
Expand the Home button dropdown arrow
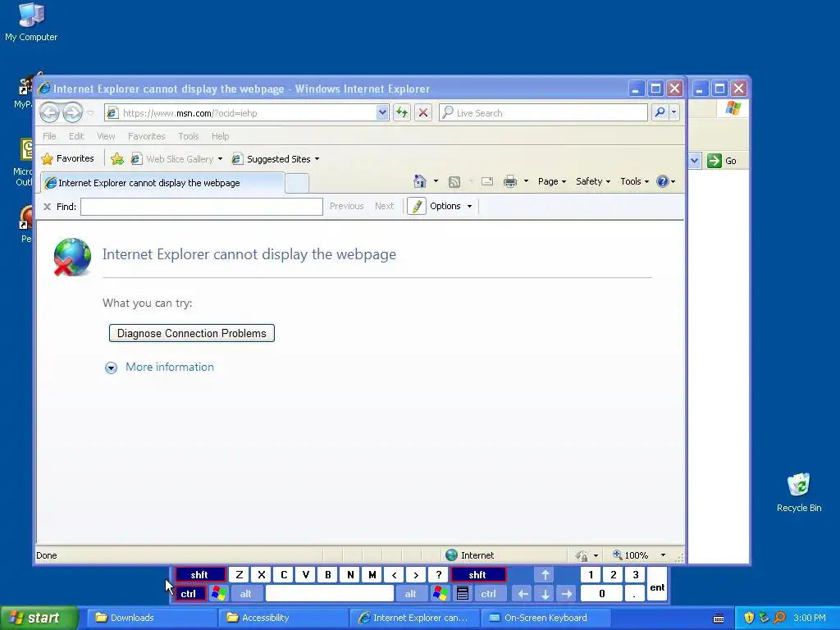point(436,181)
